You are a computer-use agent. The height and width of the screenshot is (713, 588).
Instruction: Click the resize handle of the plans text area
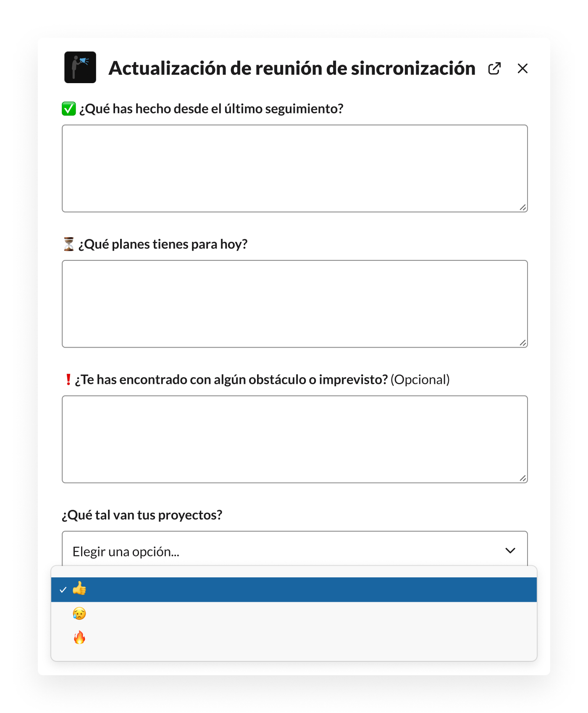(523, 343)
